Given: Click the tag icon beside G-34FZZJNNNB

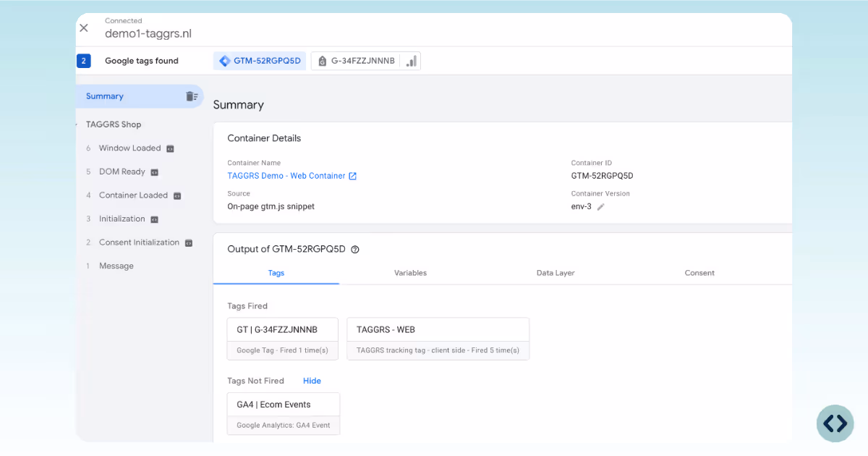Looking at the screenshot, I should pos(323,61).
